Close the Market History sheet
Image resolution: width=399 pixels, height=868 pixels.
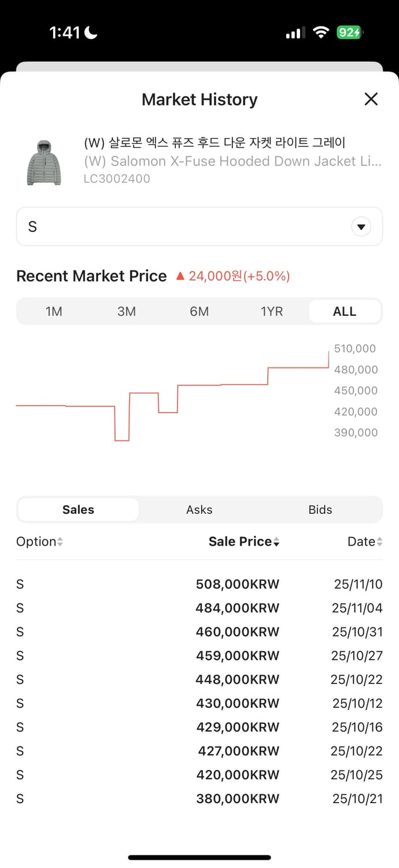371,99
